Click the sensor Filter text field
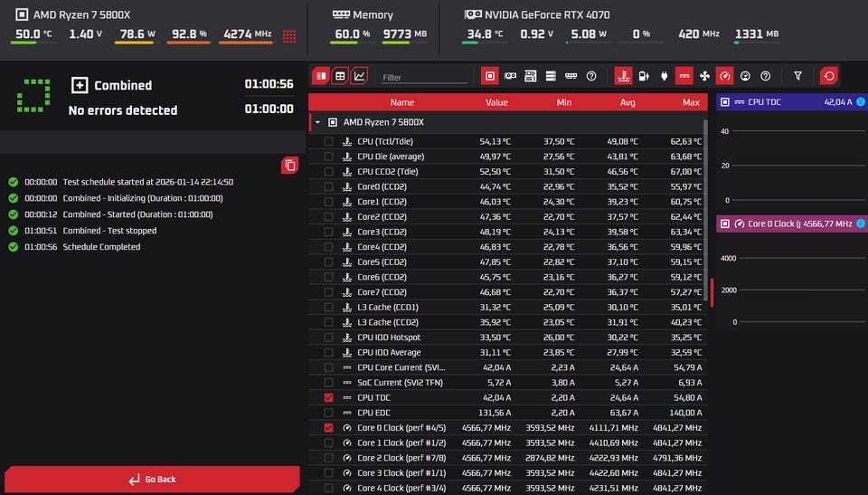 pos(423,78)
